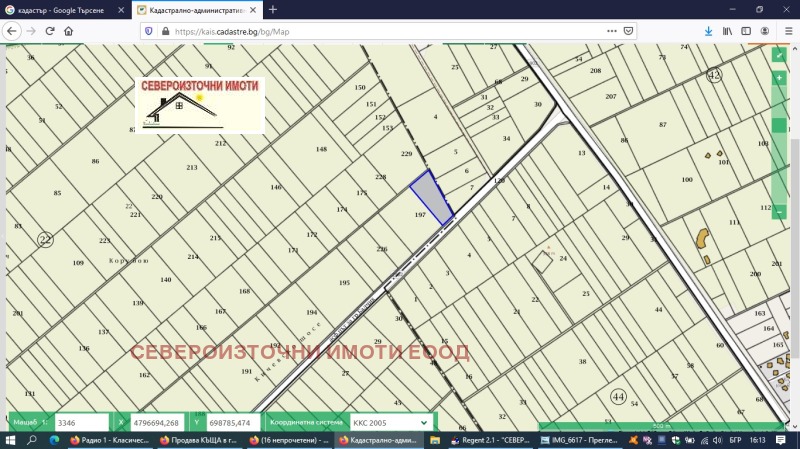Open the Firefox home page
Image resolution: width=800 pixels, height=449 pixels.
point(68,31)
